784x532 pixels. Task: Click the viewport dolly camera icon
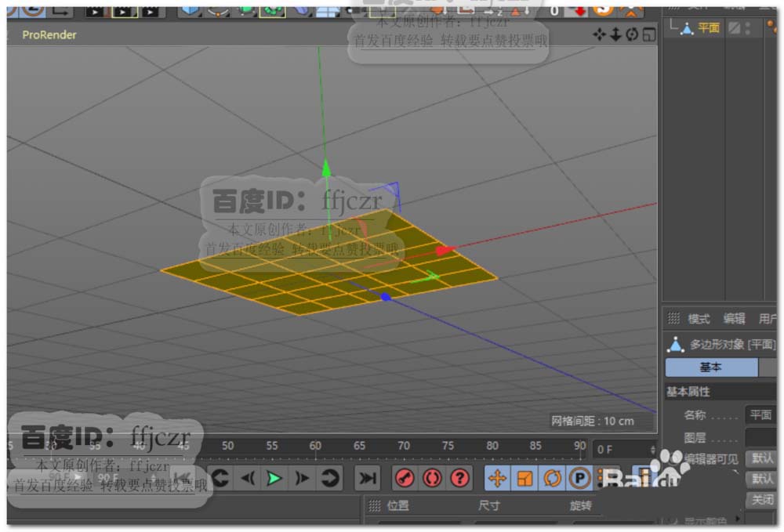point(616,34)
